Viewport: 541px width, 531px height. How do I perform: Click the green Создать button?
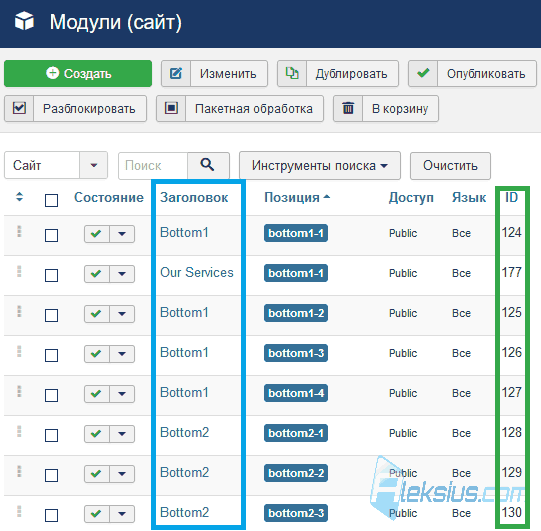78,73
